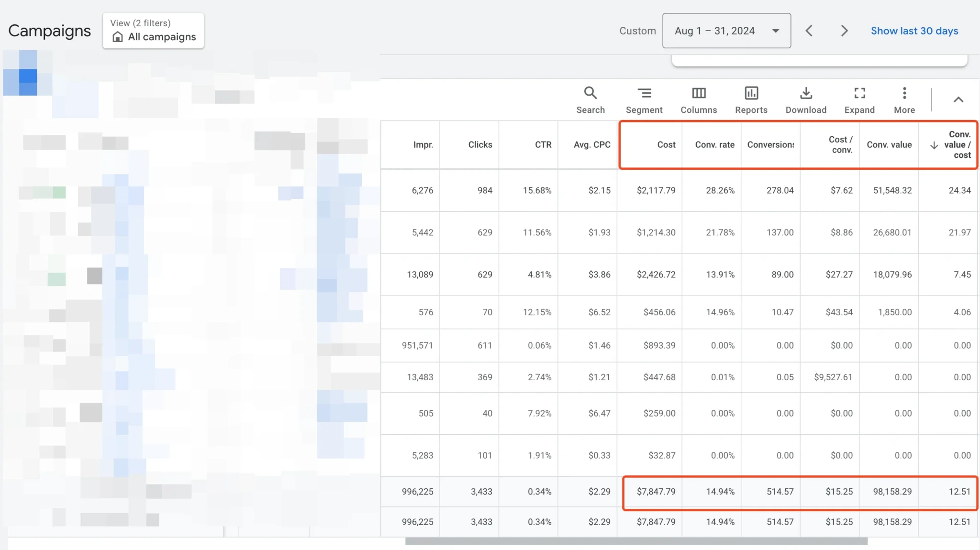Click the Conv. rate column header
The height and width of the screenshot is (550, 980).
tap(714, 144)
